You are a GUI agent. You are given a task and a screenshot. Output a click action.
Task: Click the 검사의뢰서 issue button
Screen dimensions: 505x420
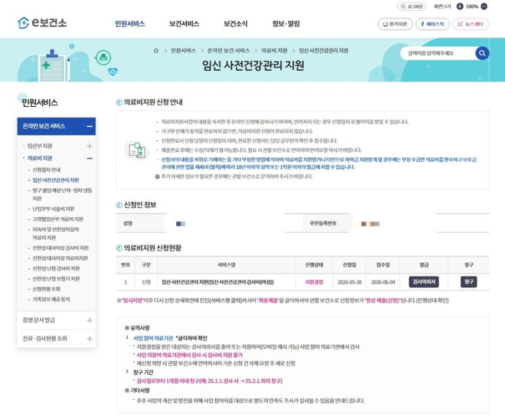tap(424, 282)
